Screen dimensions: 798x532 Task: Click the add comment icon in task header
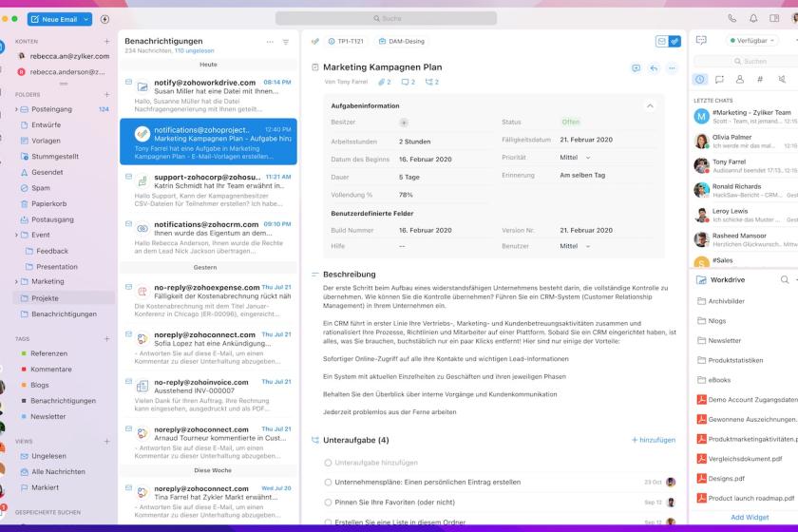click(x=636, y=67)
